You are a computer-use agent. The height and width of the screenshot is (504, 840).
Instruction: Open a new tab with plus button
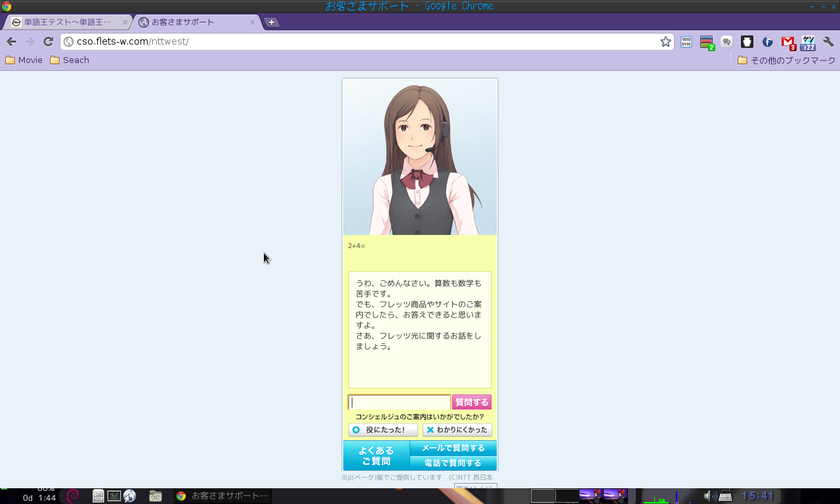(x=271, y=22)
